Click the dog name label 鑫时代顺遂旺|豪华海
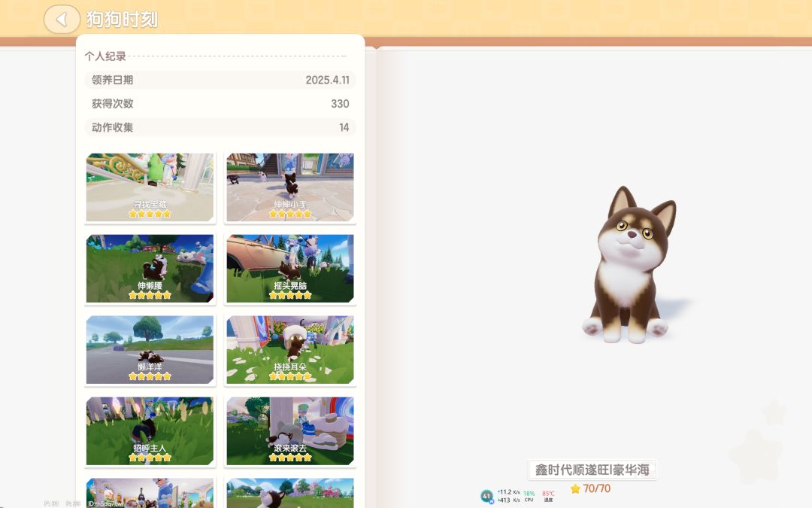 tap(592, 470)
